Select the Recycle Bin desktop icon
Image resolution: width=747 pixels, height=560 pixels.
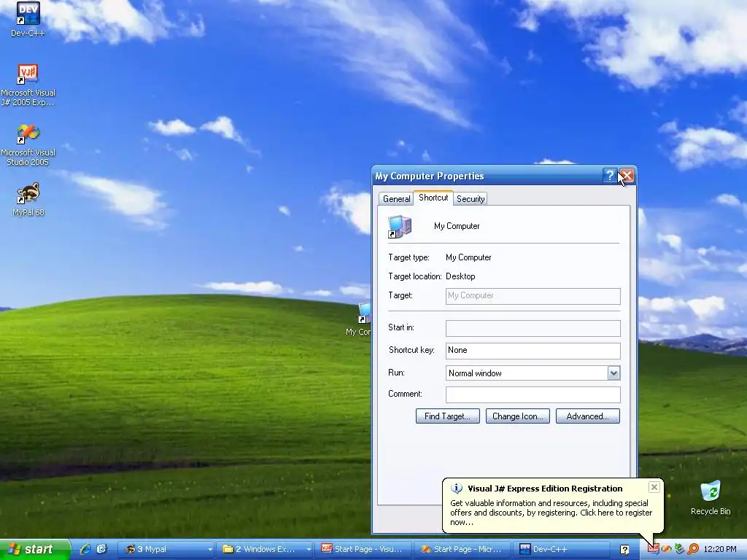tap(711, 497)
